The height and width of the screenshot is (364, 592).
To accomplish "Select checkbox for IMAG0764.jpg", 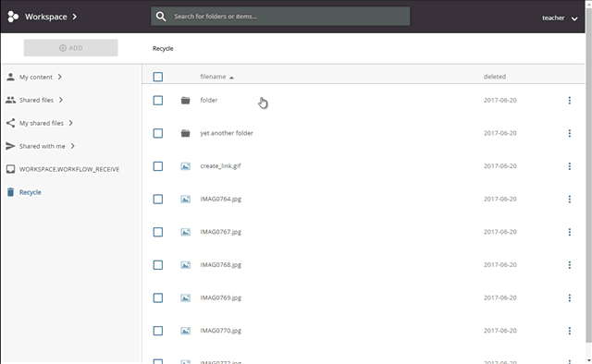I will pyautogui.click(x=158, y=200).
